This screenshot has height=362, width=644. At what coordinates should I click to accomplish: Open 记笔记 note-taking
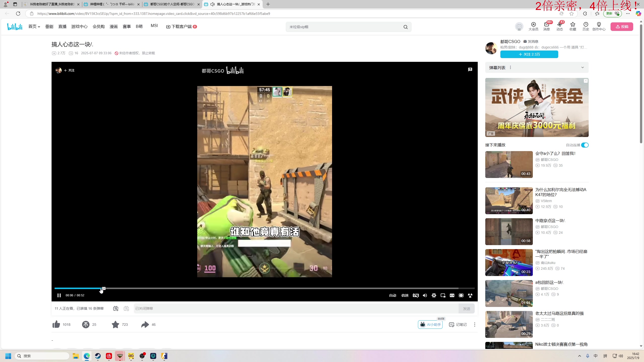pyautogui.click(x=458, y=325)
